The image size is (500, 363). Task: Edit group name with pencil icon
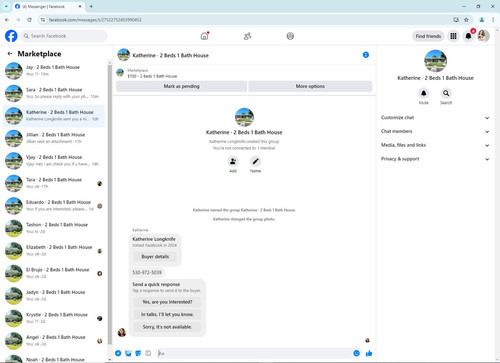tap(255, 161)
